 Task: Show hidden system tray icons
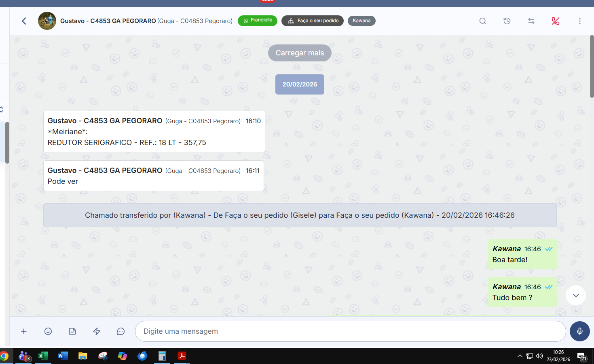coord(520,356)
